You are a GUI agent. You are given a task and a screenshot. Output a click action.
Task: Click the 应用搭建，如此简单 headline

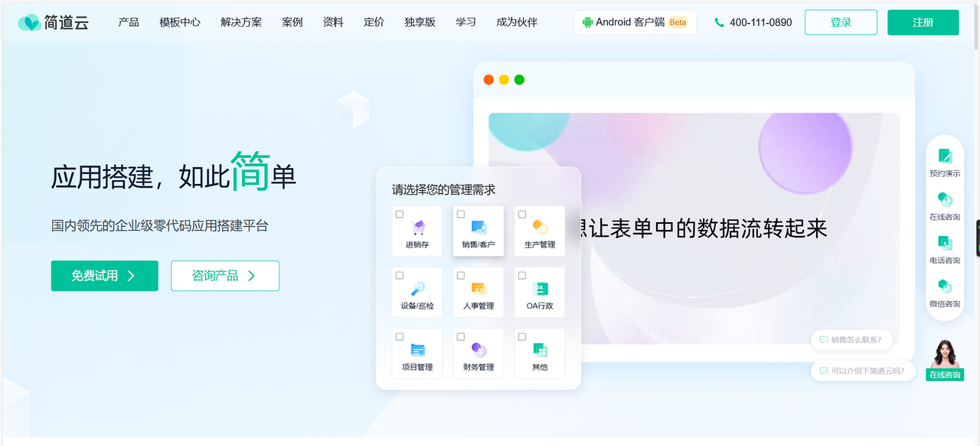pyautogui.click(x=174, y=172)
